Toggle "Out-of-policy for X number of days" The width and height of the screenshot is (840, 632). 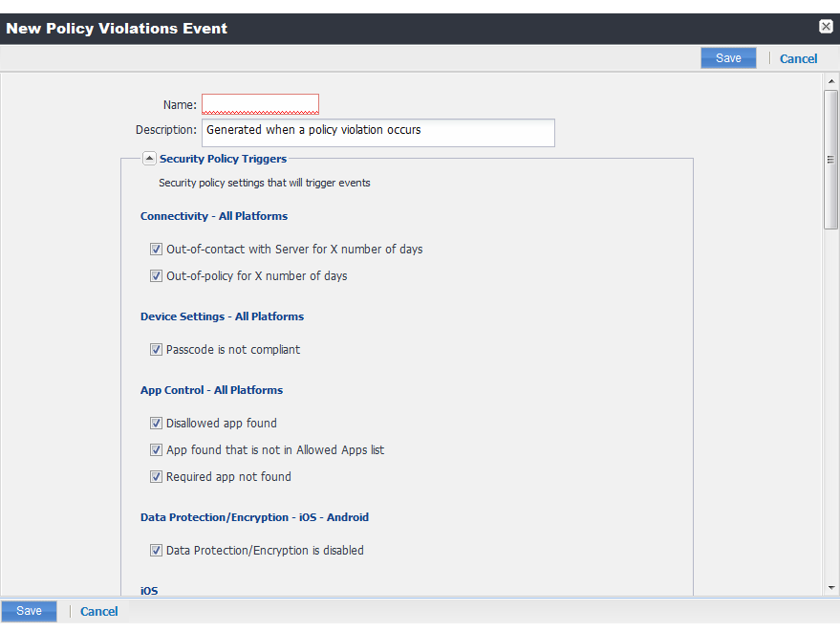[x=156, y=275]
